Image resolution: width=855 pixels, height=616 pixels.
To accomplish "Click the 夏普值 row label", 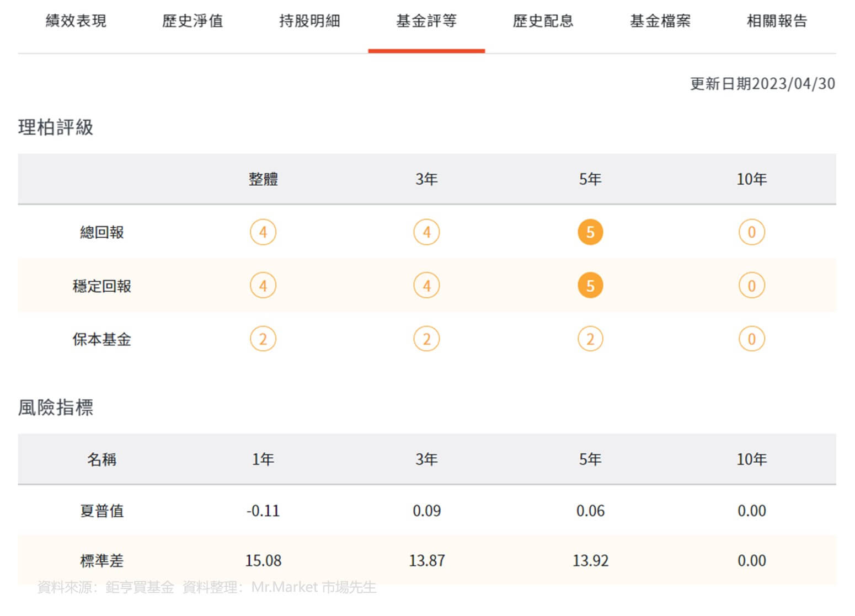I will click(x=102, y=511).
